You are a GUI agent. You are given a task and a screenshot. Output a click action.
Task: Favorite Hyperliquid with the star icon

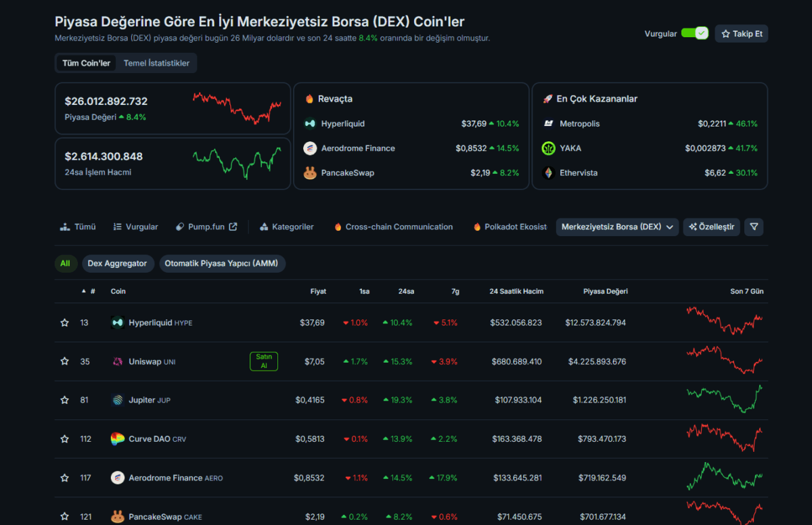coord(65,323)
